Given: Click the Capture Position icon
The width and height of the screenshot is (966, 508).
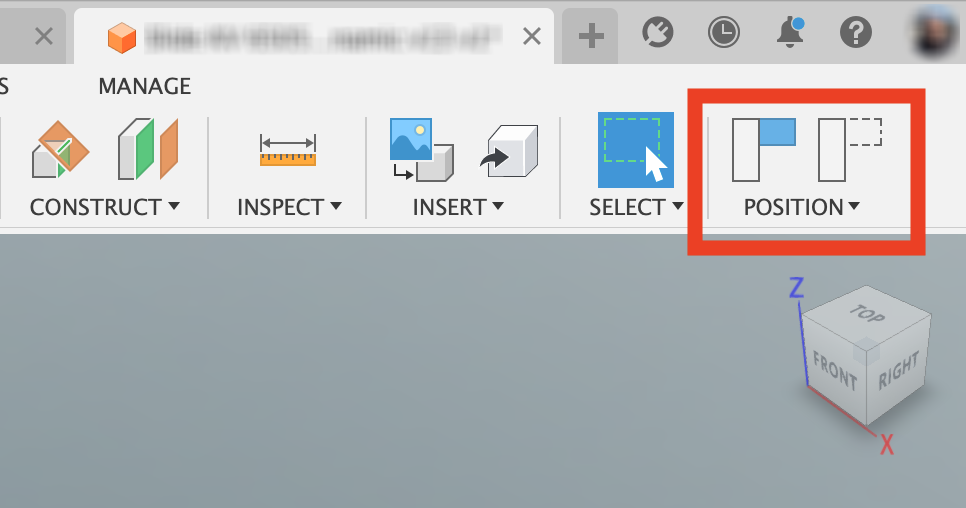Looking at the screenshot, I should tap(764, 150).
